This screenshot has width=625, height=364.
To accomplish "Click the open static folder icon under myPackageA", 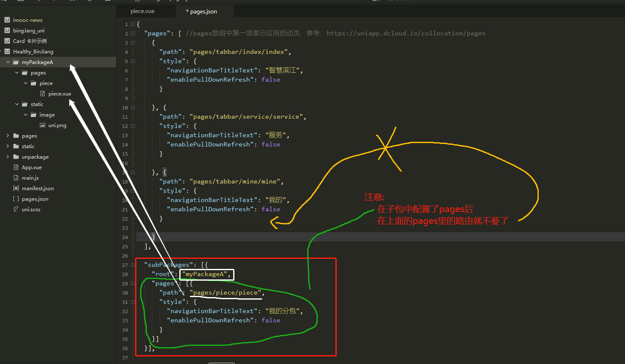I will [x=25, y=104].
